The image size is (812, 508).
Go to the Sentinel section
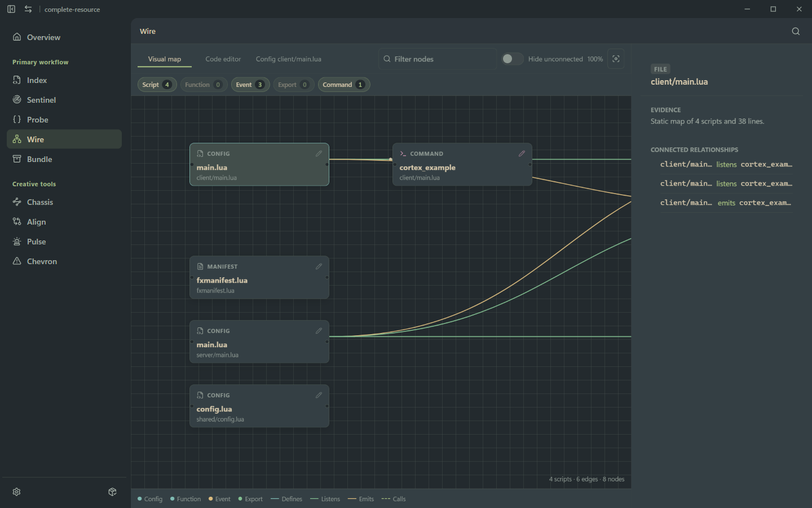64,100
